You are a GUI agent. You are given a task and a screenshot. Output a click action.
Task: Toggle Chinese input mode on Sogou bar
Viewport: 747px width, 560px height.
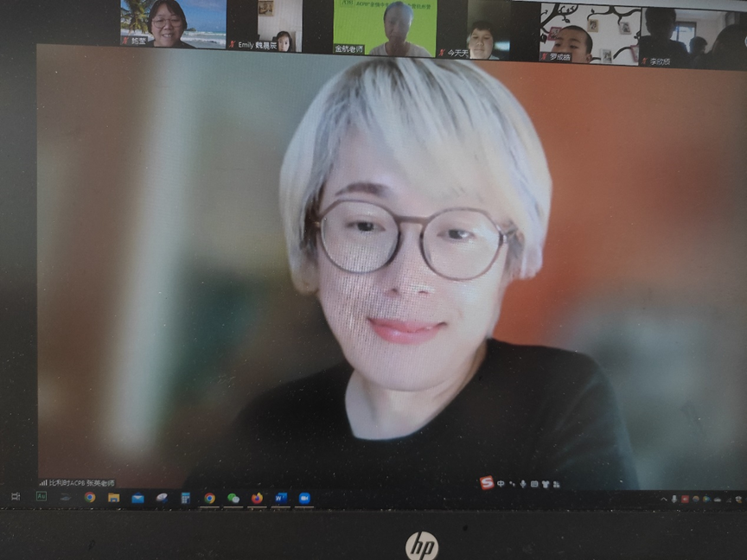[x=501, y=484]
